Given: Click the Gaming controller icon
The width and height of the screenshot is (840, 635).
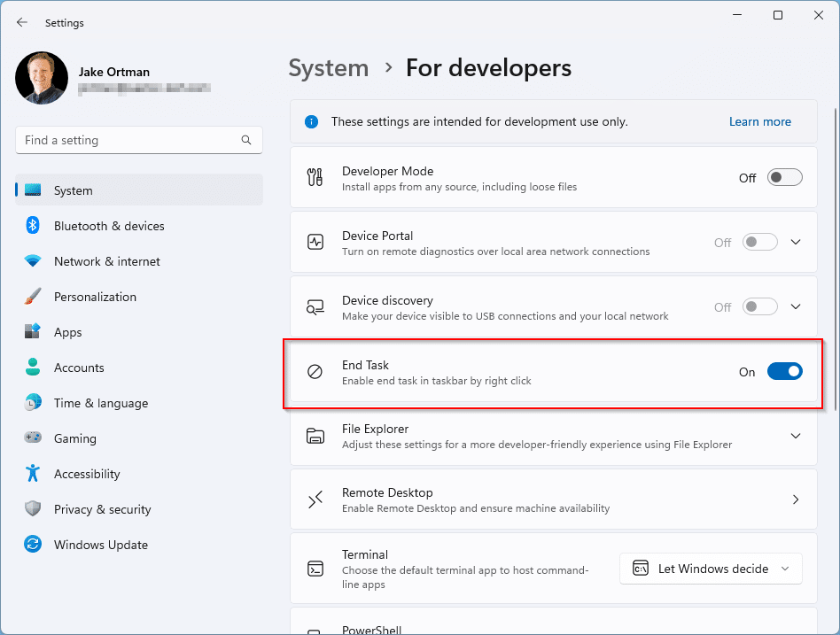Looking at the screenshot, I should click(33, 438).
